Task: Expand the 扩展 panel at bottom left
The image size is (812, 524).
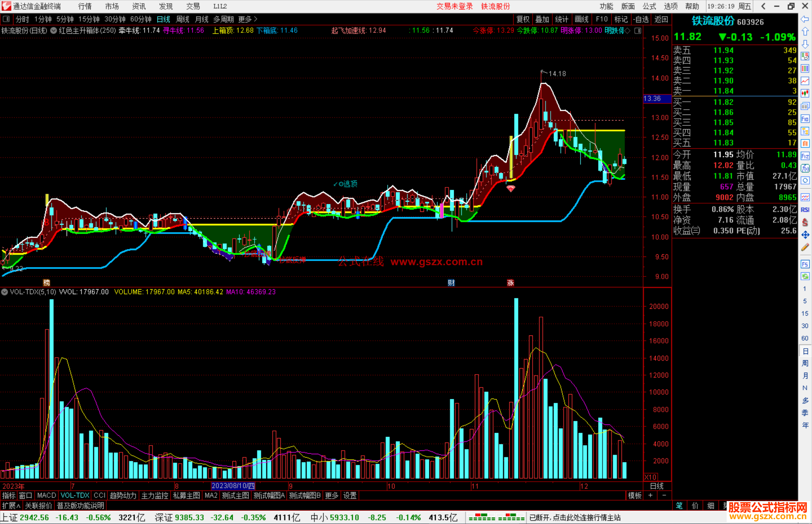Action: pos(11,506)
